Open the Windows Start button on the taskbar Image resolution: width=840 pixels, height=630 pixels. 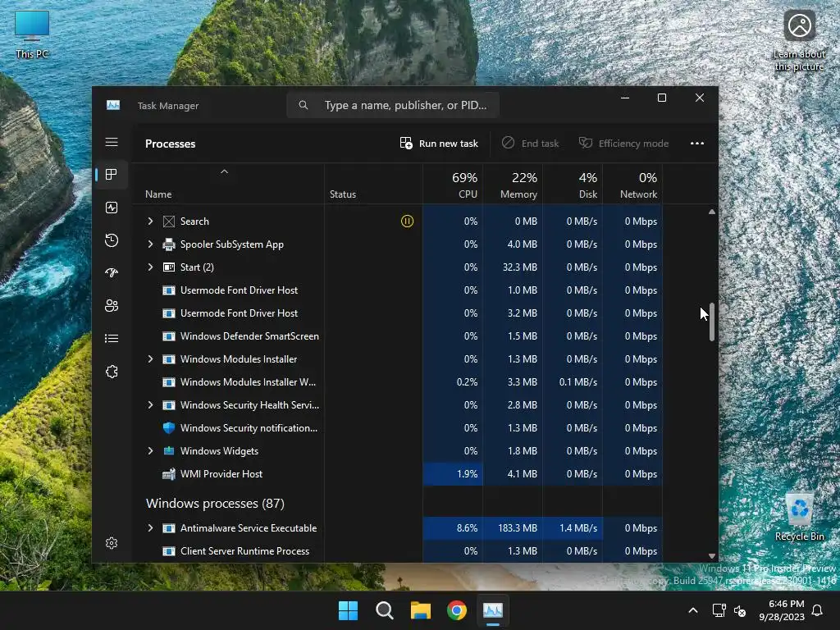coord(348,610)
